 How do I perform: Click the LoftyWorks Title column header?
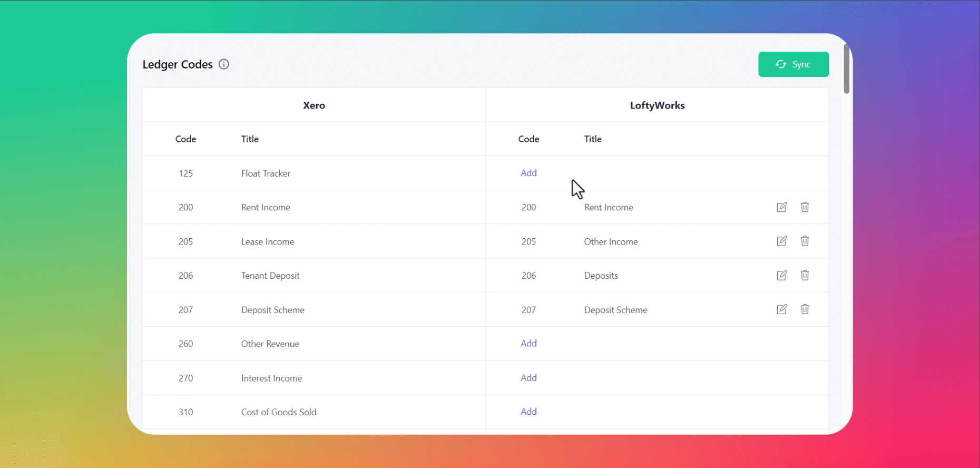593,139
